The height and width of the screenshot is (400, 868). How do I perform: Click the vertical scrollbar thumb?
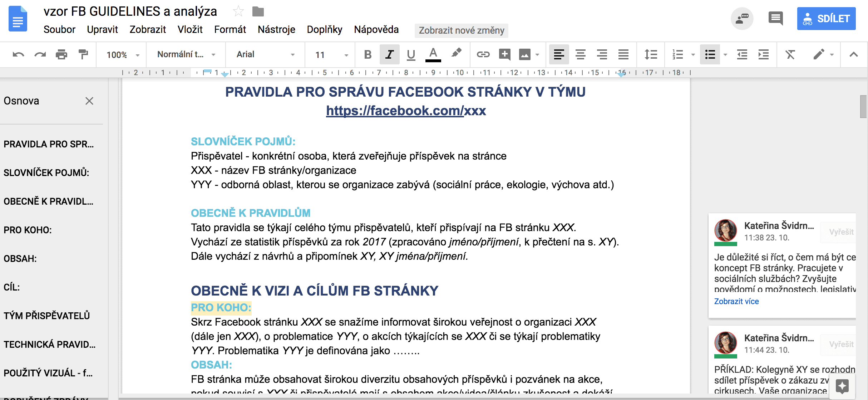pos(863,107)
